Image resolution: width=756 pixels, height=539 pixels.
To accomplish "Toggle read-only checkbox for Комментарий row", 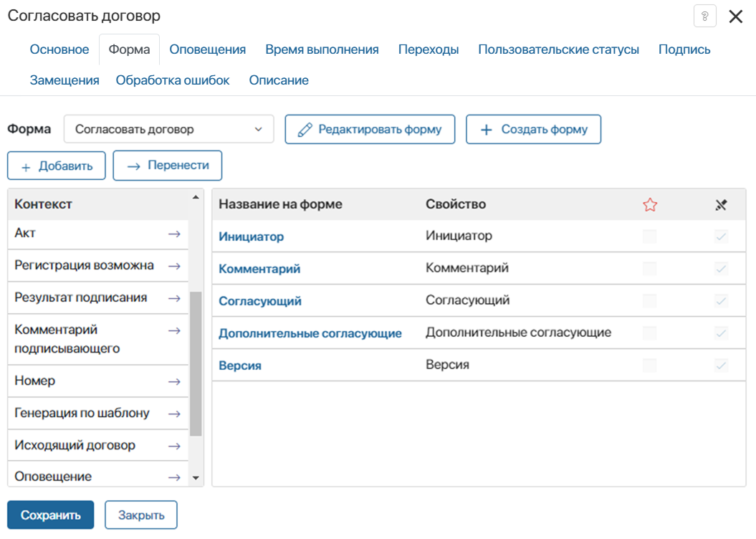I will [722, 269].
